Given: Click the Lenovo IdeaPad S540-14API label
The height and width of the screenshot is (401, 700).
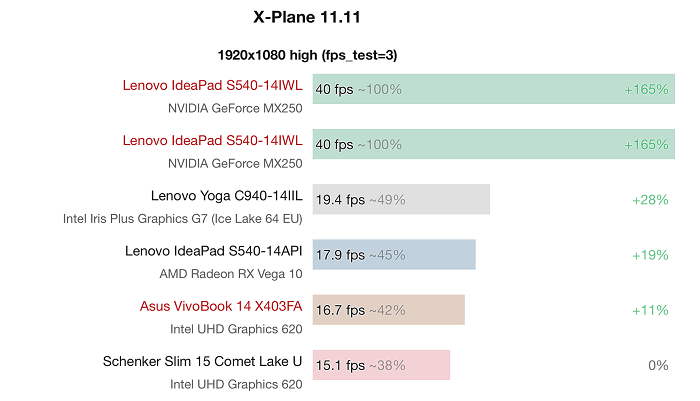Looking at the screenshot, I should 213,251.
